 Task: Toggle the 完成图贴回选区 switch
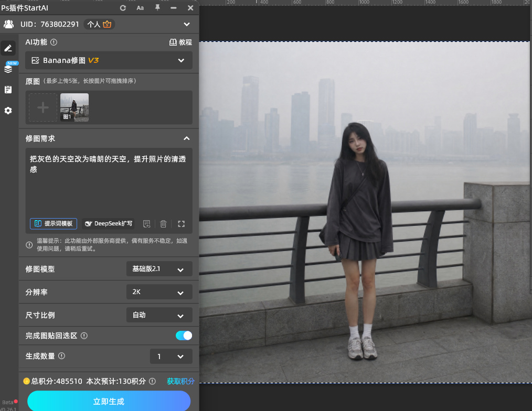[184, 336]
